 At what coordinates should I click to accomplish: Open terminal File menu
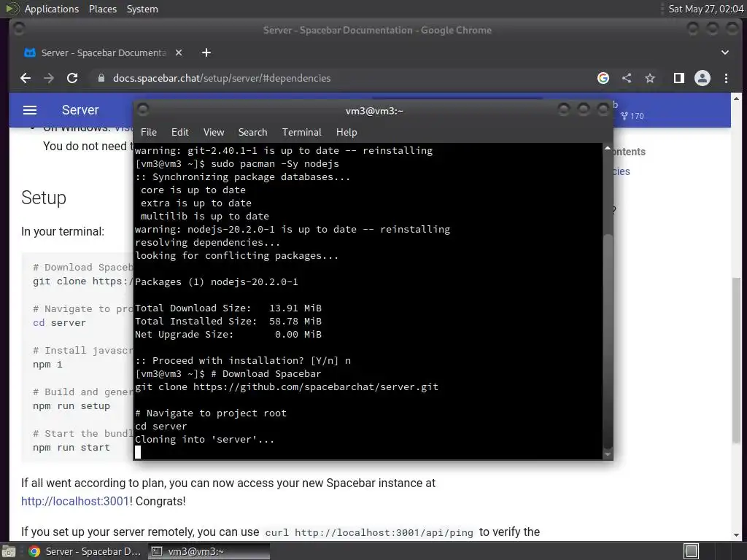coord(149,132)
